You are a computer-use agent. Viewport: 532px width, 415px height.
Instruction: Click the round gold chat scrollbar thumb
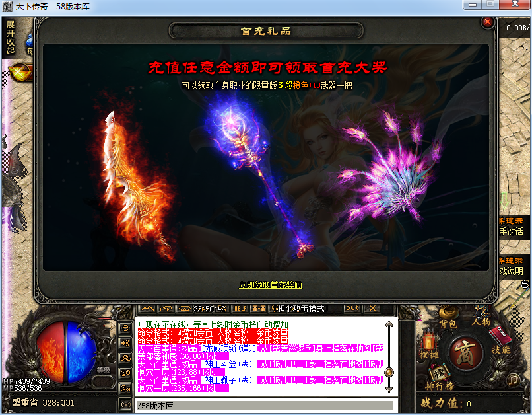(389, 372)
